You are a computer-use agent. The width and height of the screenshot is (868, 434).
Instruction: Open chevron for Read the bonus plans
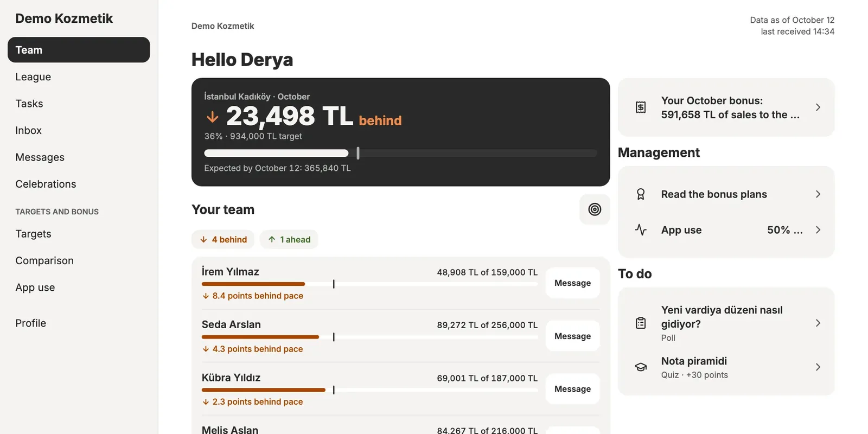(818, 194)
